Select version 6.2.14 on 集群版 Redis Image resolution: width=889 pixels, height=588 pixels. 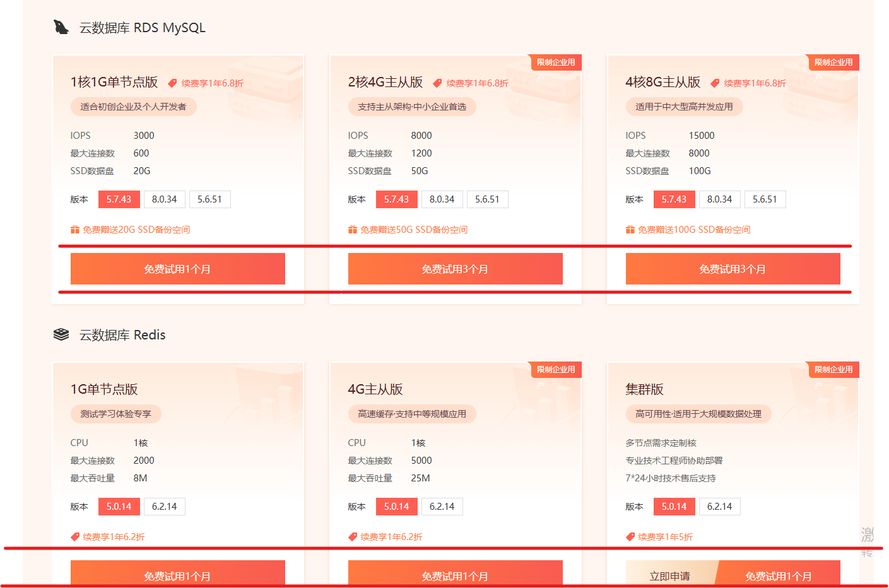(720, 507)
